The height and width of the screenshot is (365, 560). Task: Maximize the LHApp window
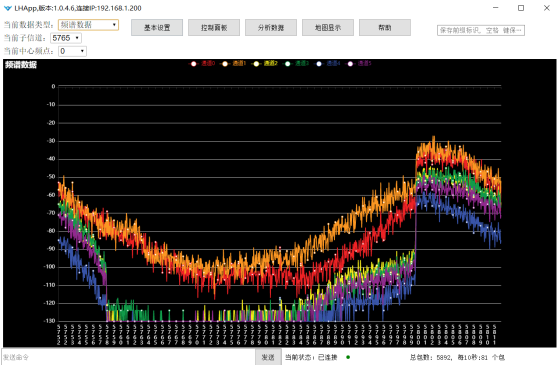click(x=521, y=8)
